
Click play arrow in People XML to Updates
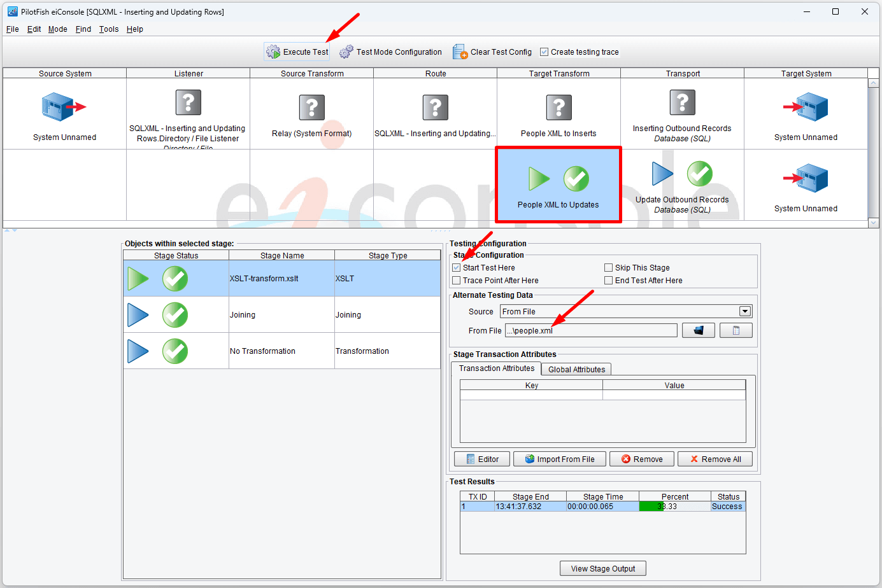(x=539, y=179)
